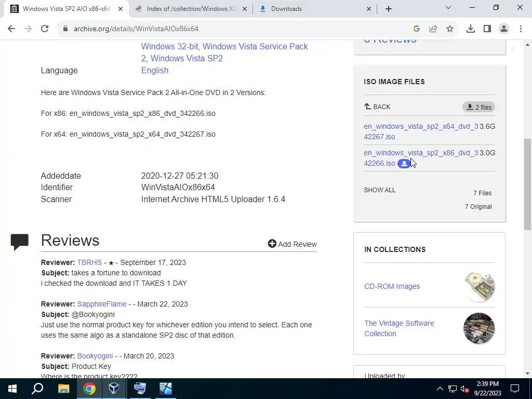The width and height of the screenshot is (532, 399).
Task: Open the Windows Vista SP2 topic link
Action: click(187, 58)
